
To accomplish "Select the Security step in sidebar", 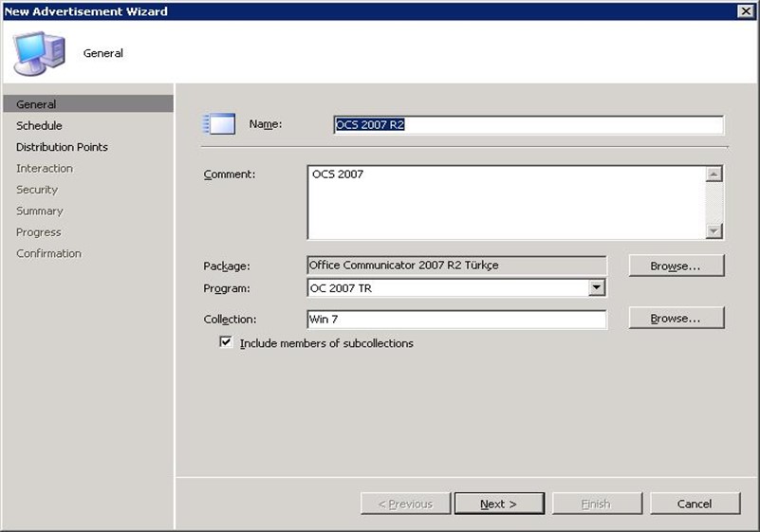I will pos(37,190).
